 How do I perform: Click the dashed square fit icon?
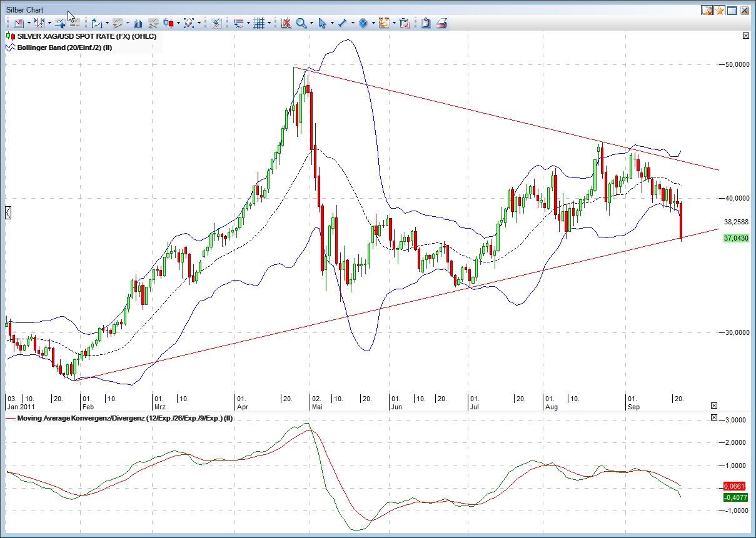189,23
